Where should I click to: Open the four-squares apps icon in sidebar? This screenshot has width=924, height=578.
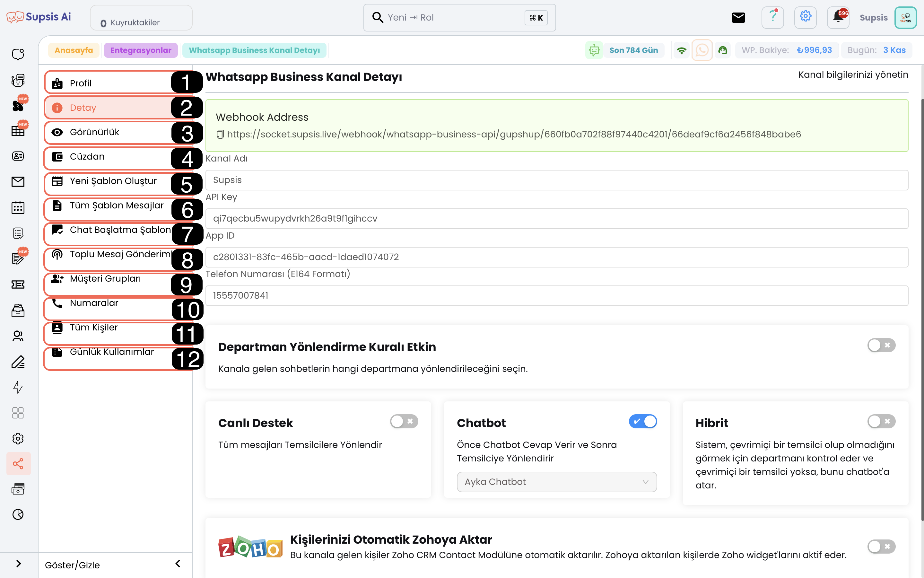click(18, 413)
